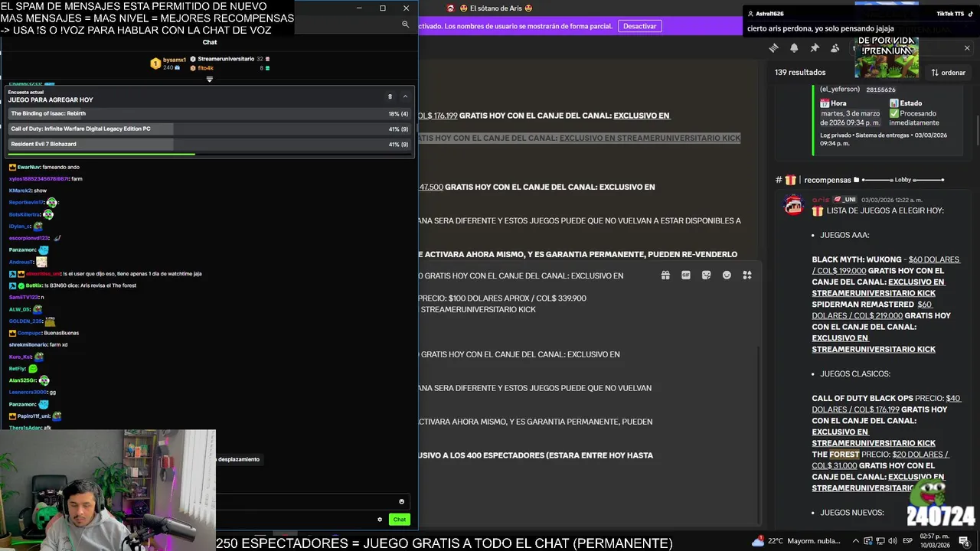Vote for The Binding of Isaac: Rebirth
This screenshot has width=980, height=551.
click(x=209, y=113)
